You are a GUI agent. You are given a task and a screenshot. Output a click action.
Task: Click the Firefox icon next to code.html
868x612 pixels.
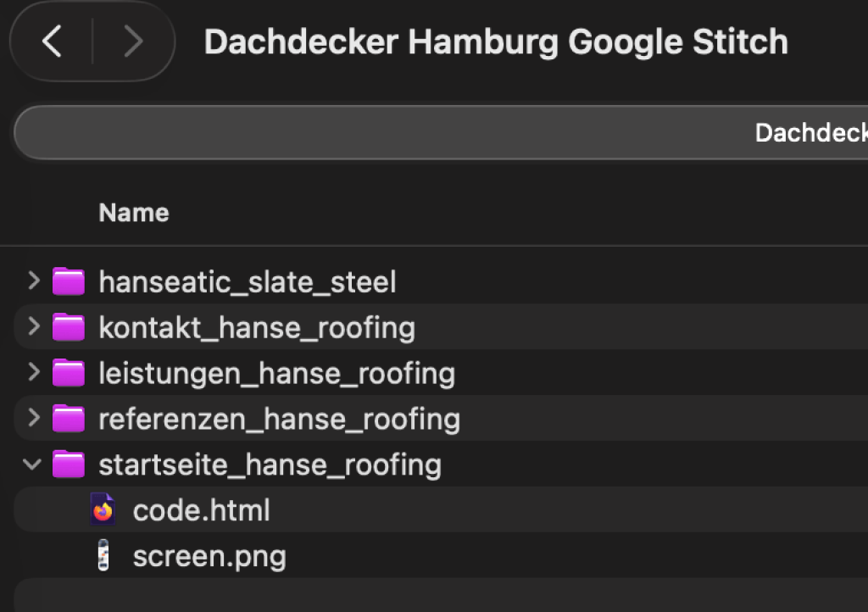pyautogui.click(x=103, y=509)
